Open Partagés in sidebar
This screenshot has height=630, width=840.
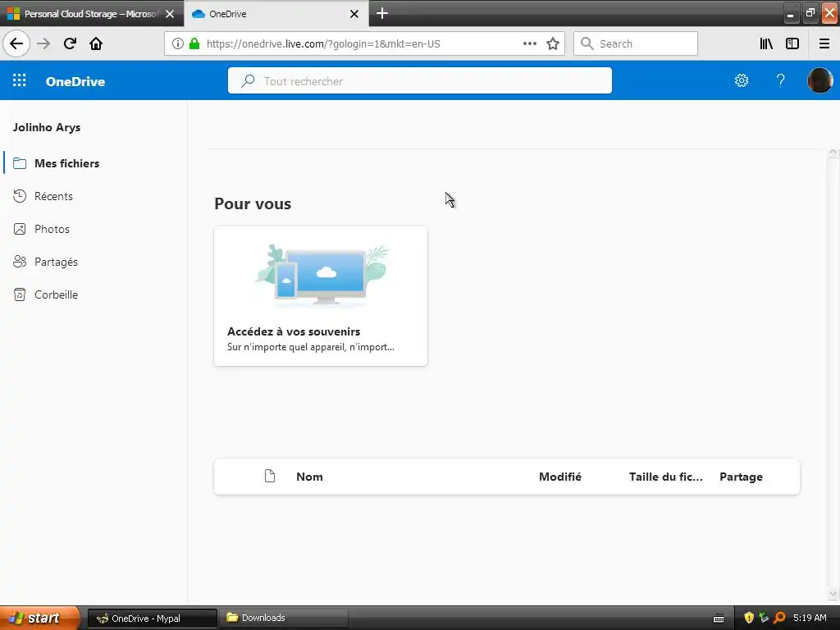pos(57,262)
